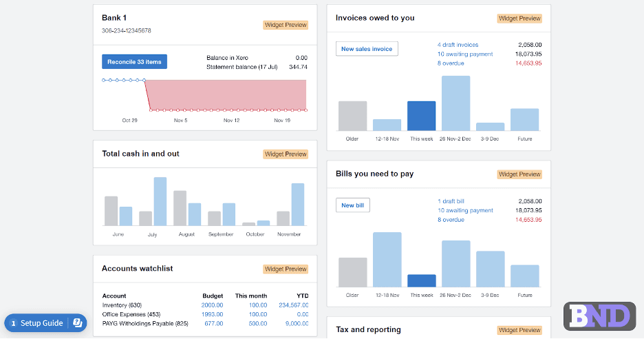Select Widget Preview badge on Total cash in and out
The image size is (644, 339).
tap(286, 154)
